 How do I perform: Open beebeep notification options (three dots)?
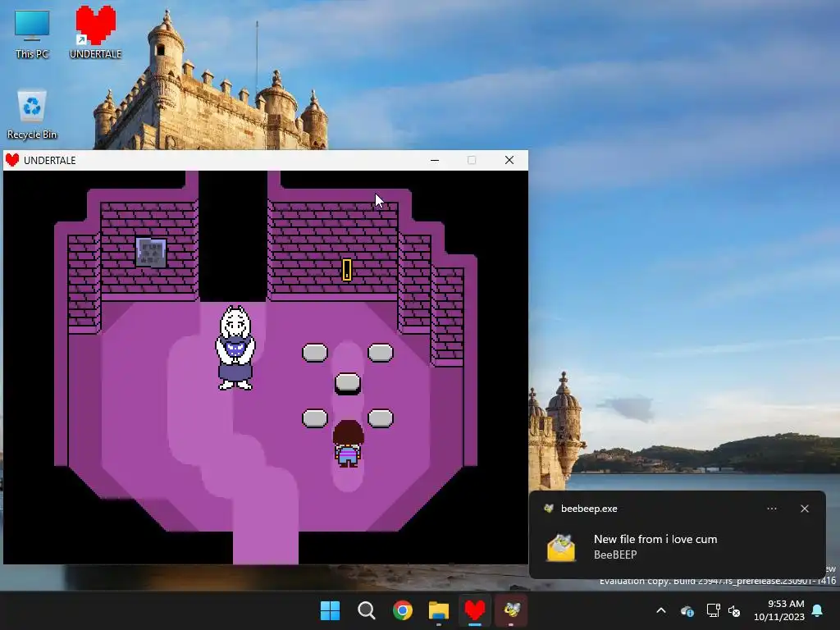pos(772,509)
